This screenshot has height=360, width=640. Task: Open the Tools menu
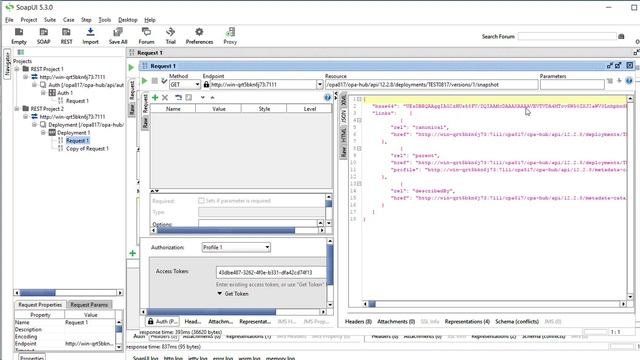coord(104,20)
